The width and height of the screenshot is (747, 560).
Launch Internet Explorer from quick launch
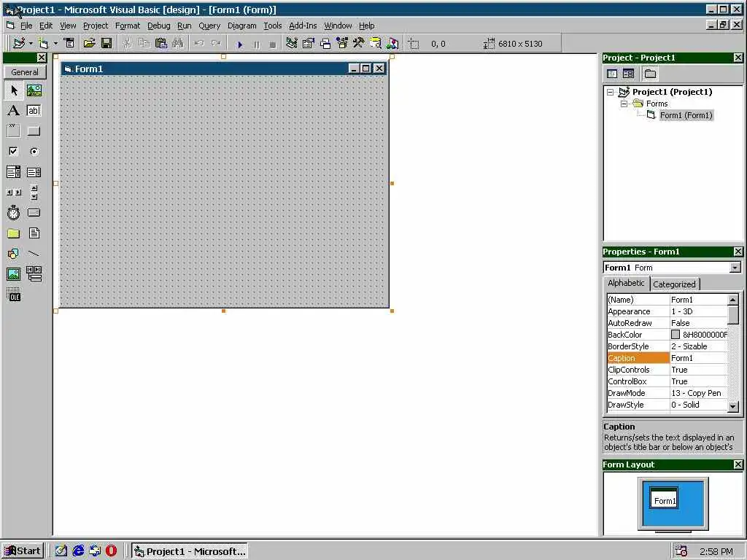[78, 551]
